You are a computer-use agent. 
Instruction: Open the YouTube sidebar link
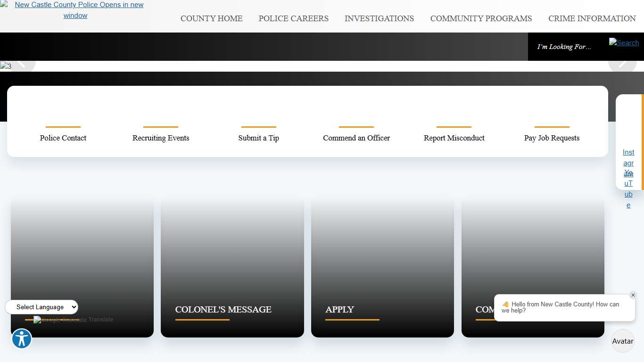click(628, 189)
